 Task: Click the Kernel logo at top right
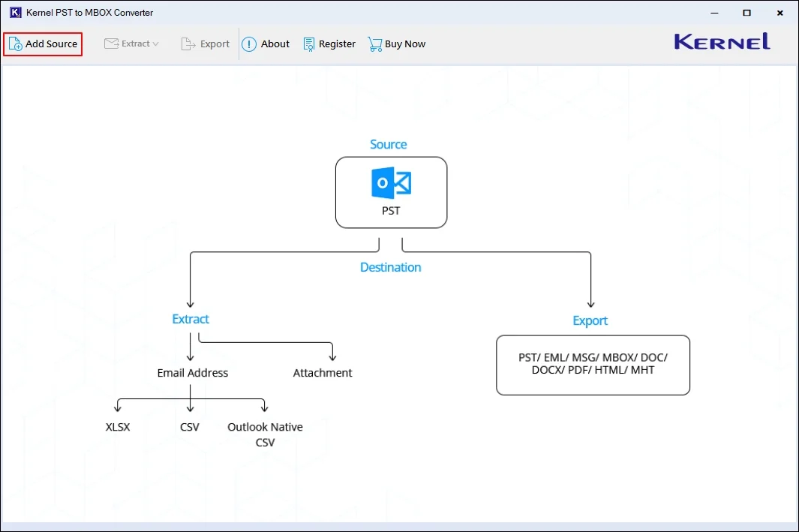tap(720, 42)
